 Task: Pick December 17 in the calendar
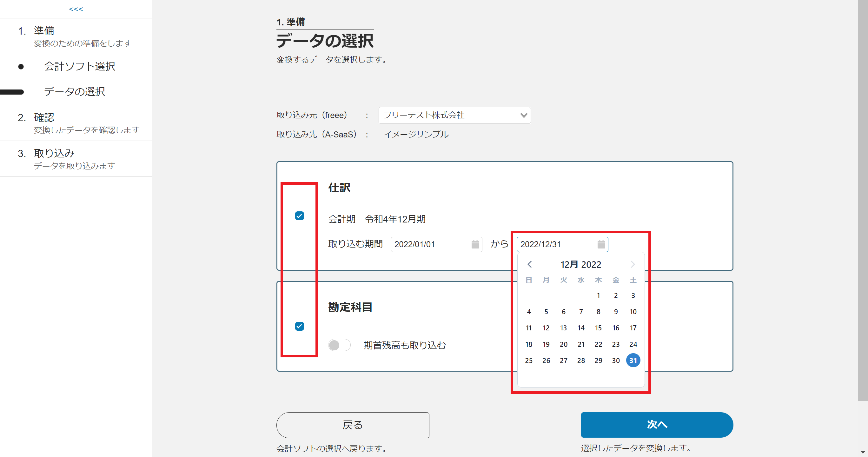pyautogui.click(x=633, y=328)
